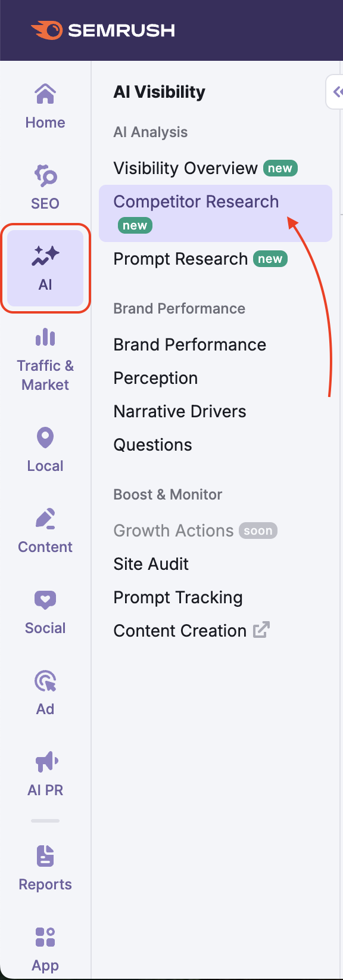This screenshot has height=980, width=343.
Task: Select the Reports document icon
Action: (x=45, y=856)
